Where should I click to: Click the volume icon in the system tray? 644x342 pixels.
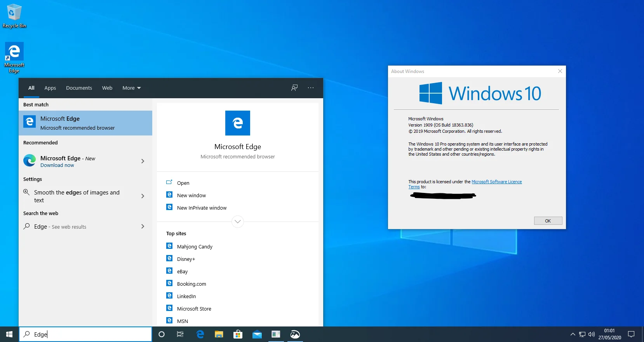pos(592,334)
